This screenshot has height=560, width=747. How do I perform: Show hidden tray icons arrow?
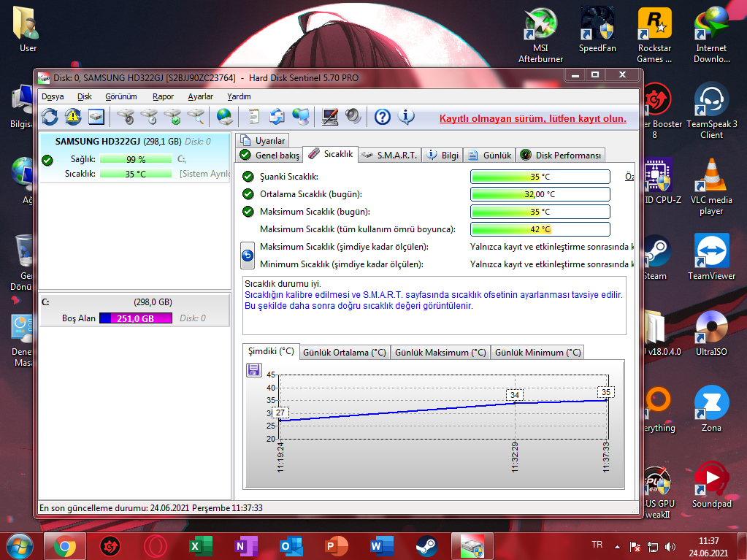(x=618, y=547)
